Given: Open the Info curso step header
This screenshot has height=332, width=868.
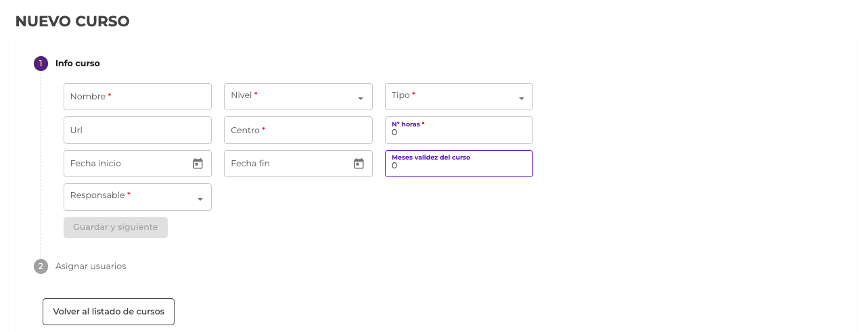Looking at the screenshot, I should tap(78, 64).
